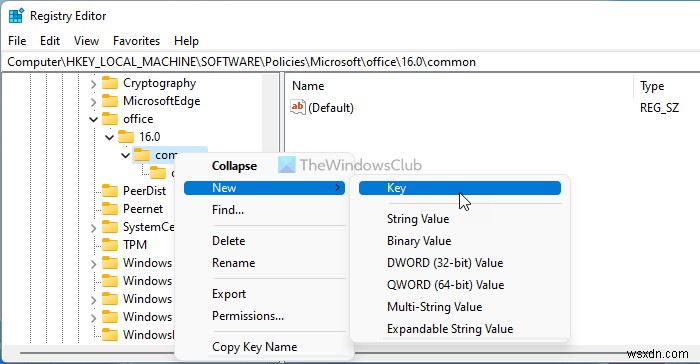
Task: Select the Cryptography folder icon
Action: (110, 83)
